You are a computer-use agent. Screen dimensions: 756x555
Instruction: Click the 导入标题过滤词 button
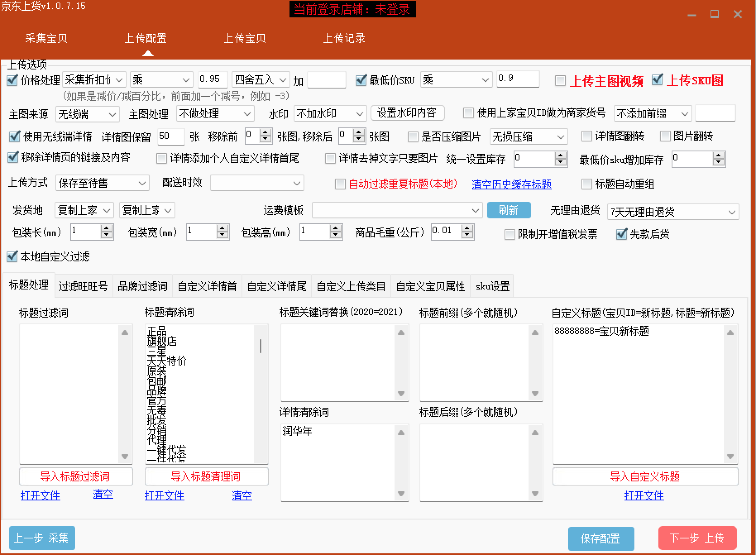[x=76, y=476]
